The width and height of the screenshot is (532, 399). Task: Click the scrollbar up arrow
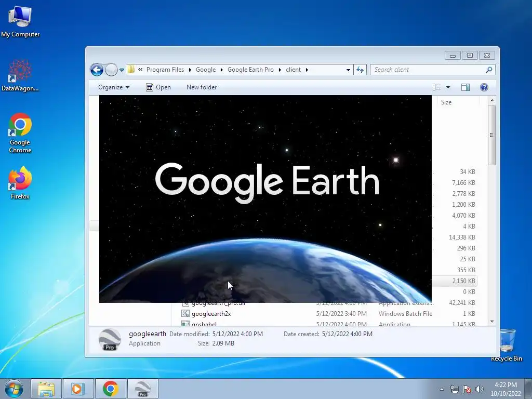[x=492, y=100]
